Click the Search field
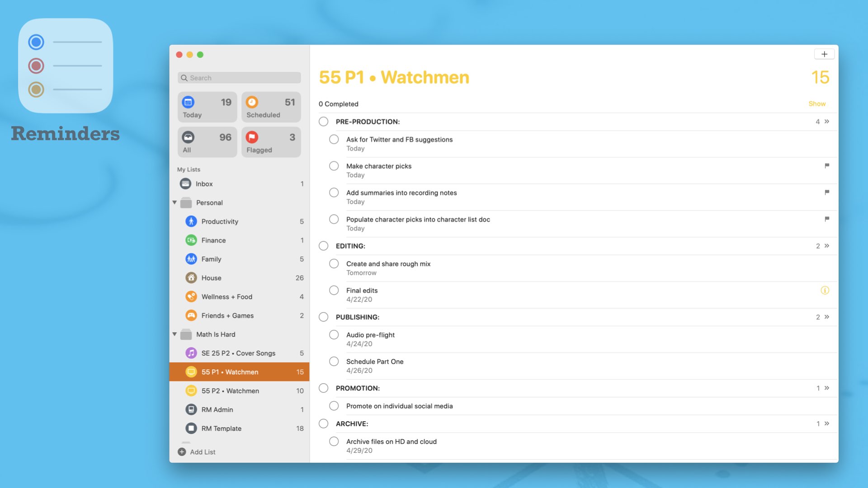Viewport: 868px width, 488px height. click(x=239, y=78)
